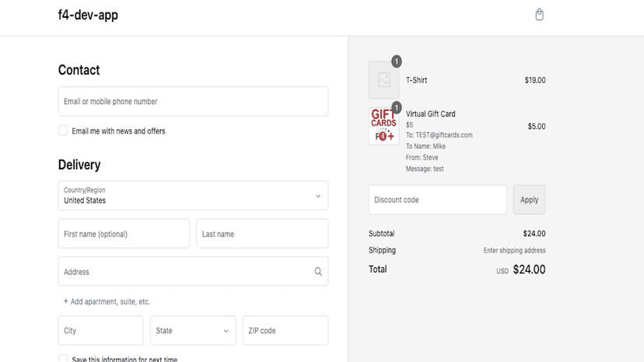Screen dimensions: 644x362
Task: Click the Virtual Gift Card thumbnail
Action: [384, 127]
